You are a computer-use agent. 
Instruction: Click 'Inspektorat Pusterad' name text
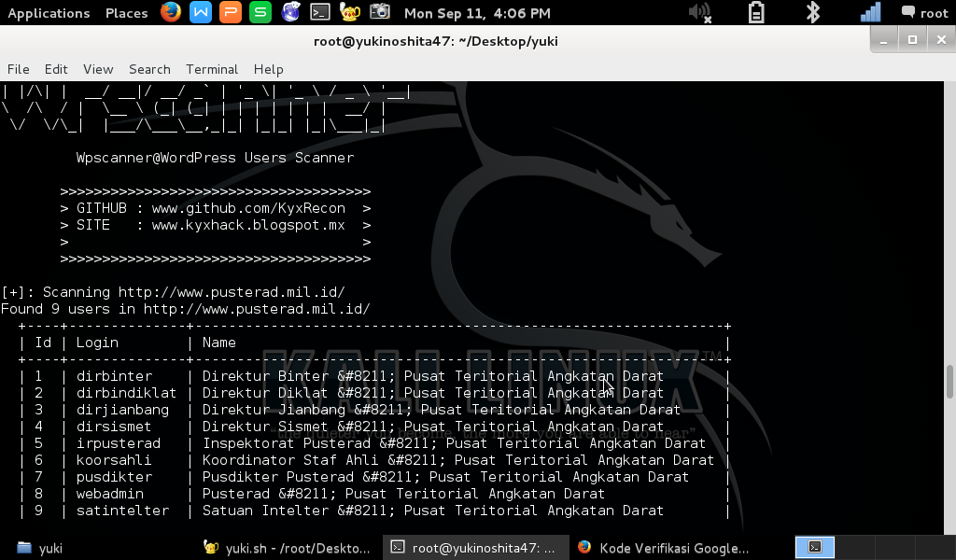point(286,443)
